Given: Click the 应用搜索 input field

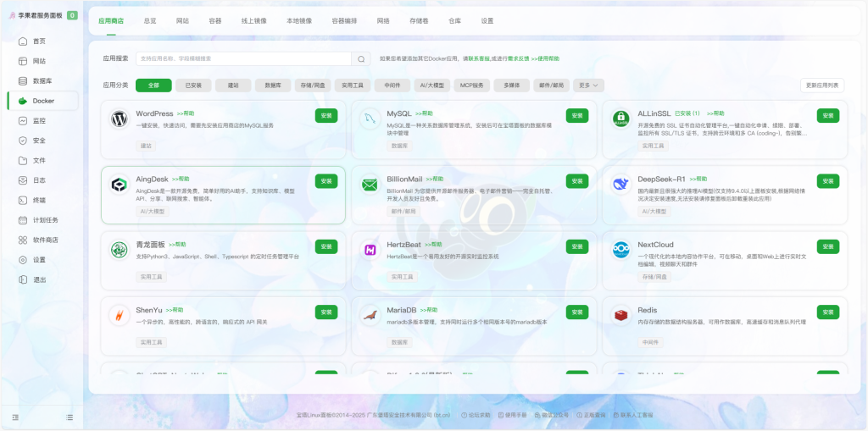Looking at the screenshot, I should [x=242, y=59].
